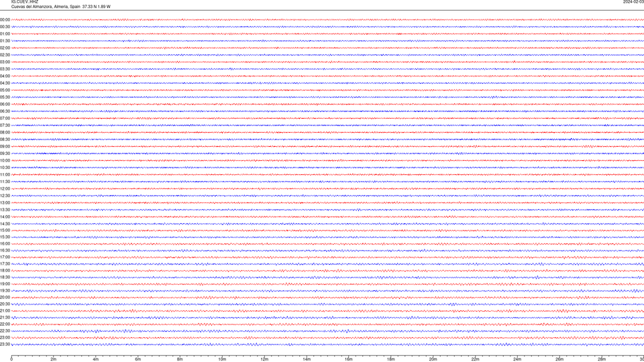Click the 22m tick label on time axis
Viewport: 644px width, 362px height.
[x=475, y=359]
